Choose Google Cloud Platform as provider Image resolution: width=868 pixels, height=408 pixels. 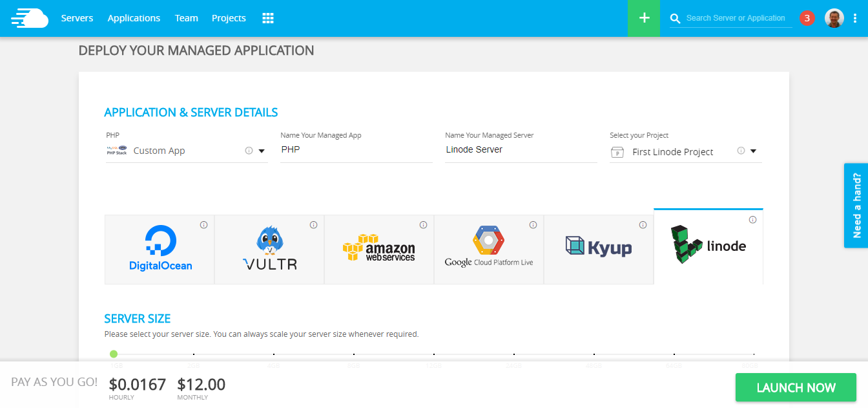coord(488,250)
